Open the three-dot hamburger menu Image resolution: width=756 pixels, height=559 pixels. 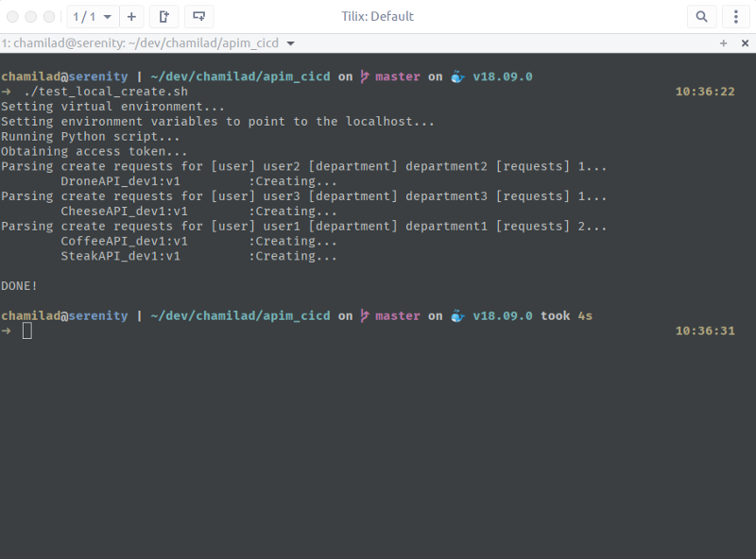click(x=736, y=17)
